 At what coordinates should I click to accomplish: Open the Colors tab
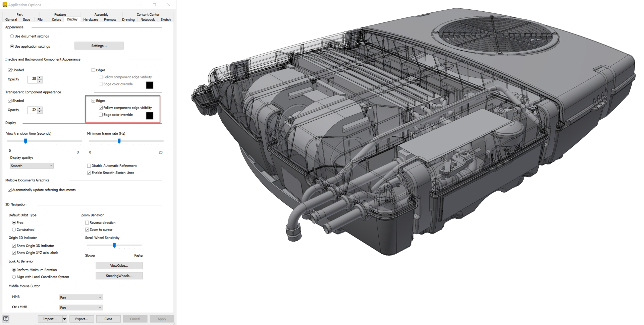[x=56, y=20]
